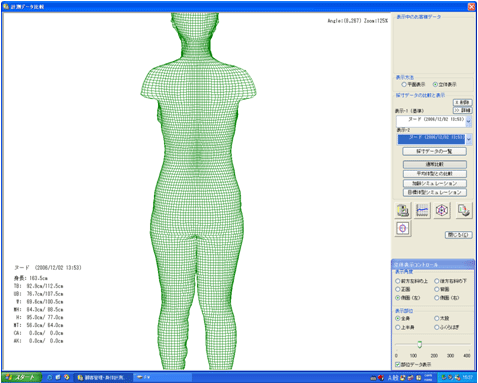The image size is (478, 383).
Task: Click the overlapping documents export icon
Action: coord(464,210)
